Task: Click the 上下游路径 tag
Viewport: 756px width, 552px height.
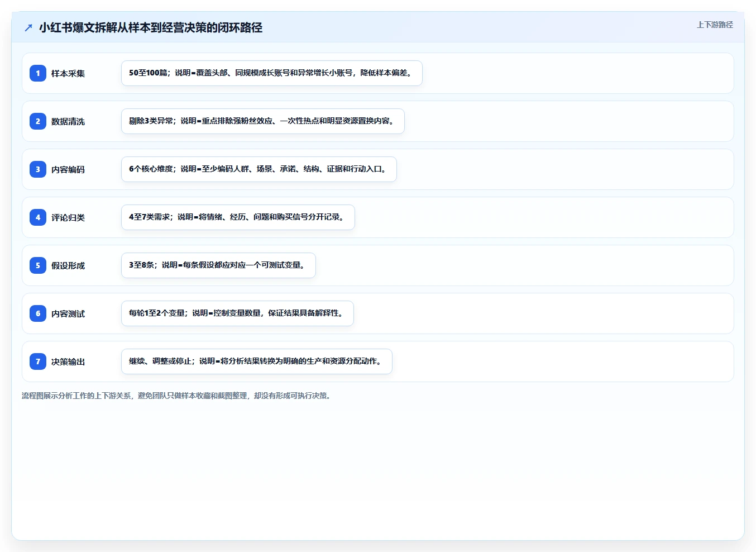Action: 715,25
